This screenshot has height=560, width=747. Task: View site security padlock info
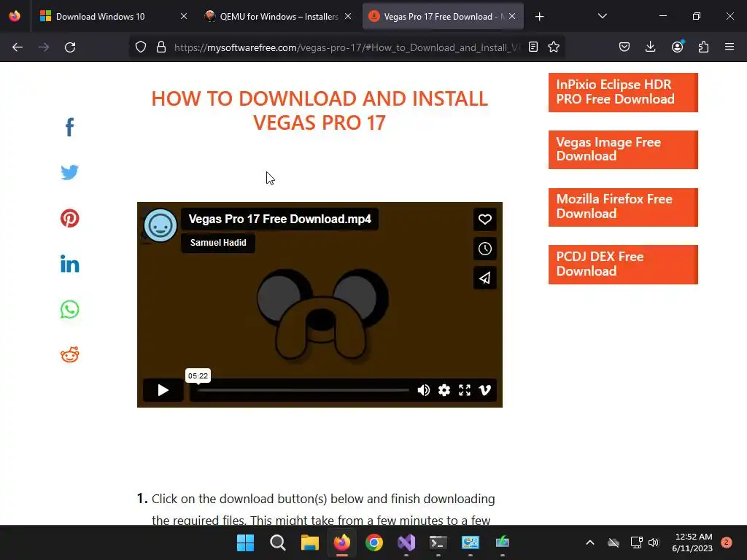click(161, 47)
